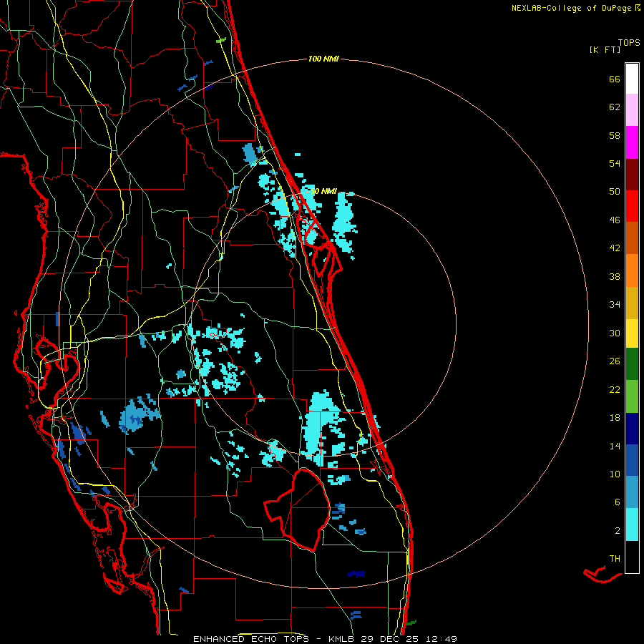Click the '10' legend value
Image resolution: width=644 pixels, height=644 pixels.
tap(615, 474)
